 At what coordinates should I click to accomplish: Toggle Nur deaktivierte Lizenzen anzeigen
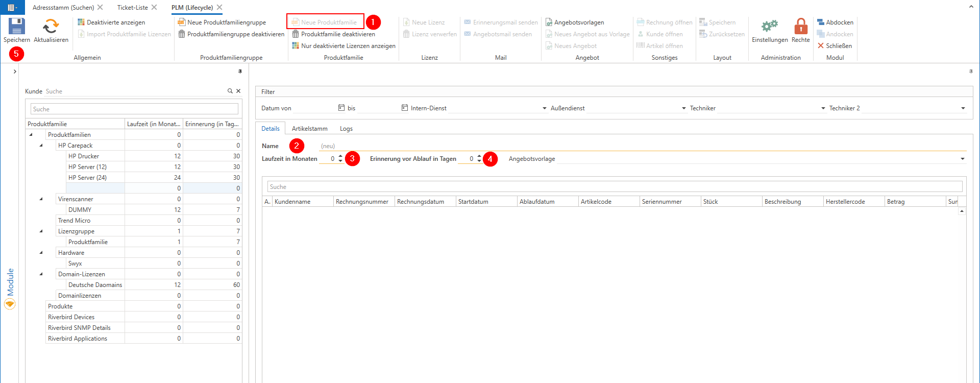tap(344, 46)
